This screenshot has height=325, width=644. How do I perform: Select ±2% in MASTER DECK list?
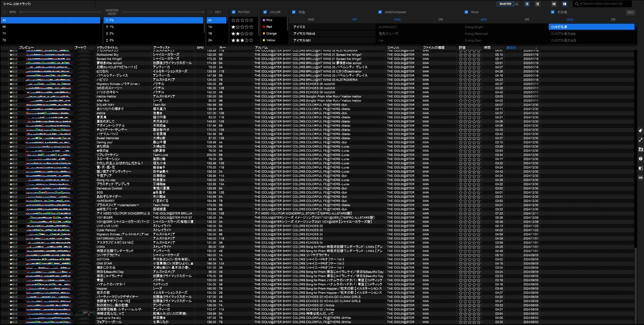click(153, 33)
